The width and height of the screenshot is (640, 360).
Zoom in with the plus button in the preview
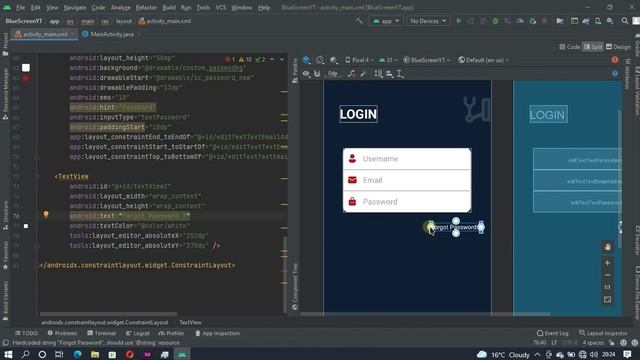coord(607,263)
